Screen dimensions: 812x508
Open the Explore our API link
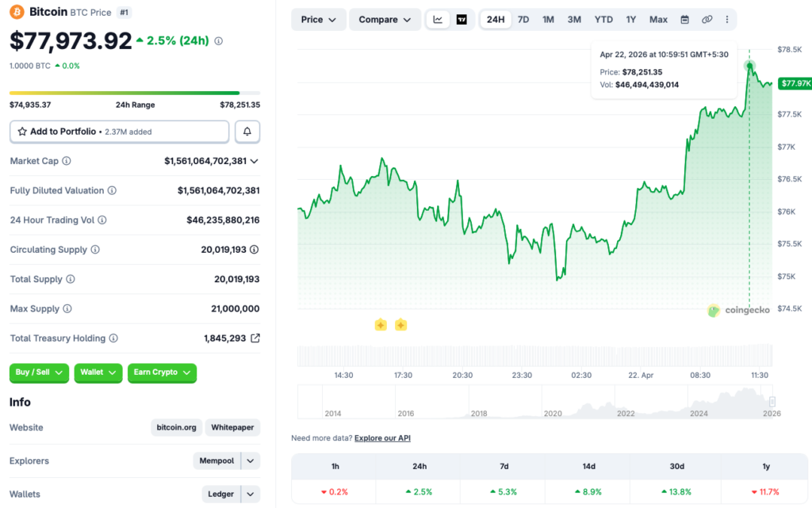(x=382, y=437)
